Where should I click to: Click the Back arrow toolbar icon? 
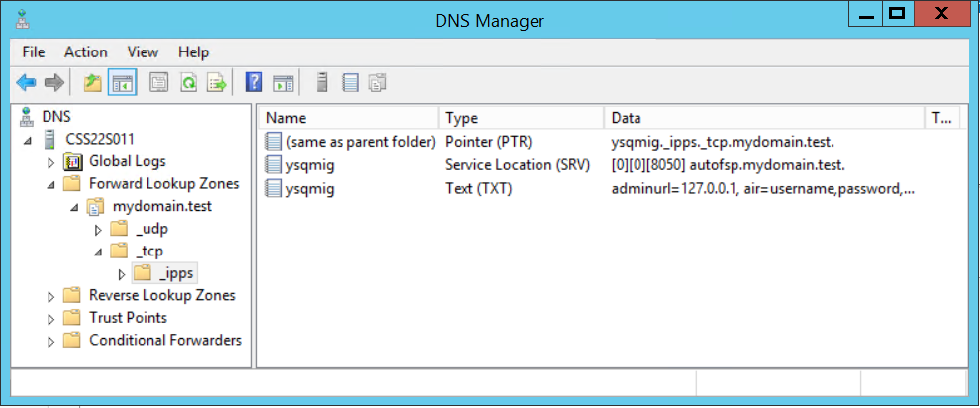pyautogui.click(x=26, y=83)
